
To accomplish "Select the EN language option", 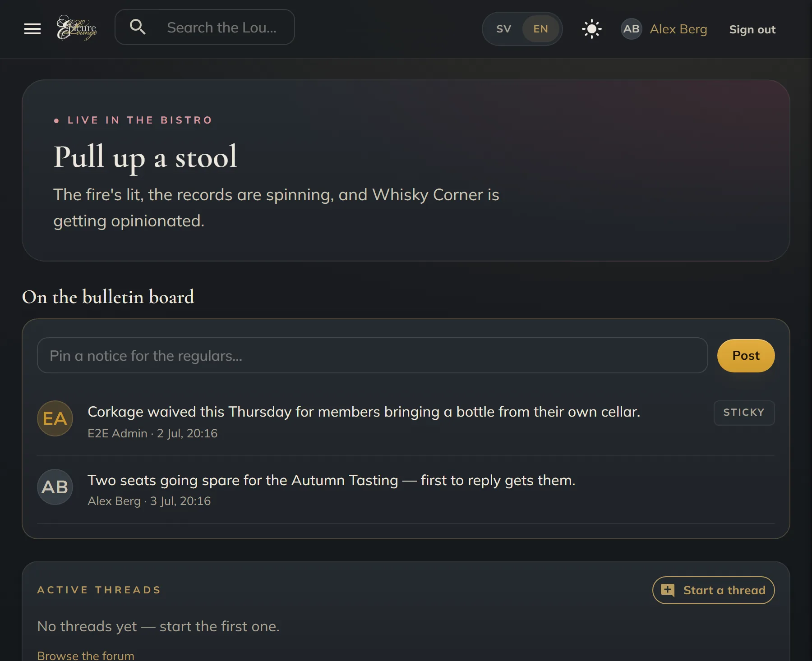I will [540, 29].
